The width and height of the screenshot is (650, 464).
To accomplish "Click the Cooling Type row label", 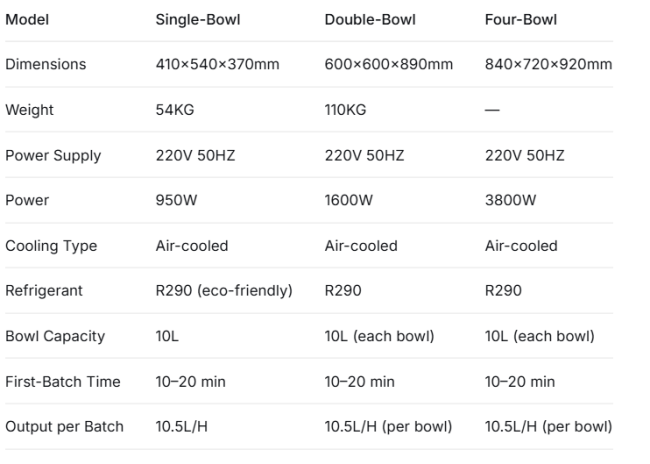I will coord(51,246).
